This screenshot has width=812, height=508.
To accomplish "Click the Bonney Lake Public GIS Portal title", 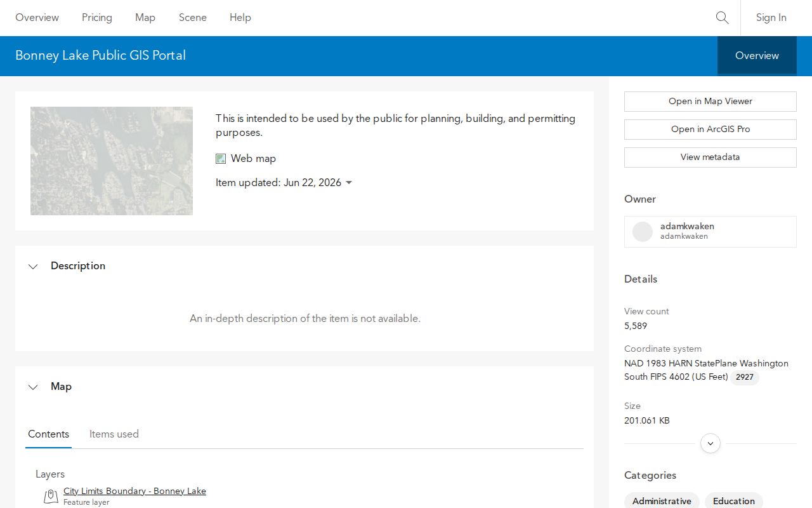I will coord(100,55).
